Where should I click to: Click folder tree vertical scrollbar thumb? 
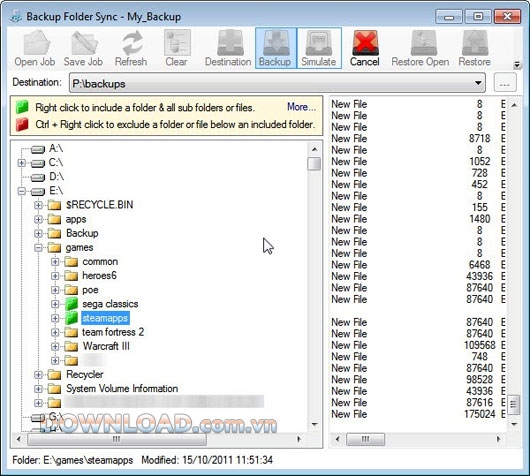tap(314, 164)
